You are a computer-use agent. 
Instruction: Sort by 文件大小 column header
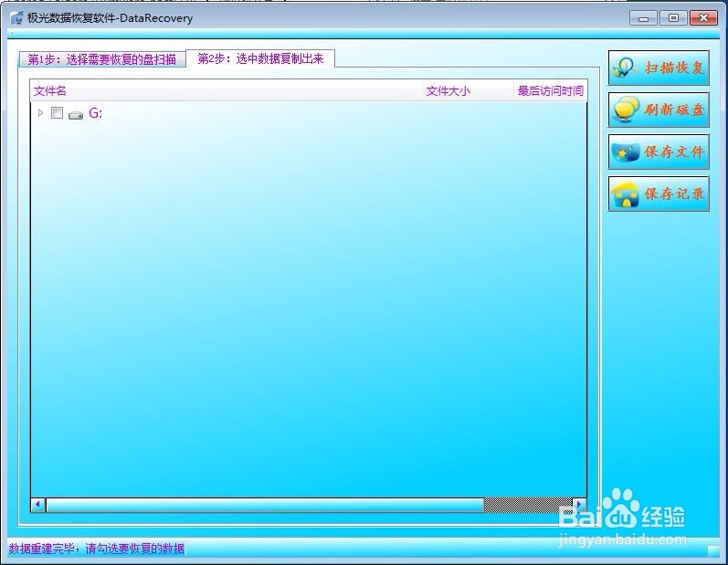(x=468, y=91)
